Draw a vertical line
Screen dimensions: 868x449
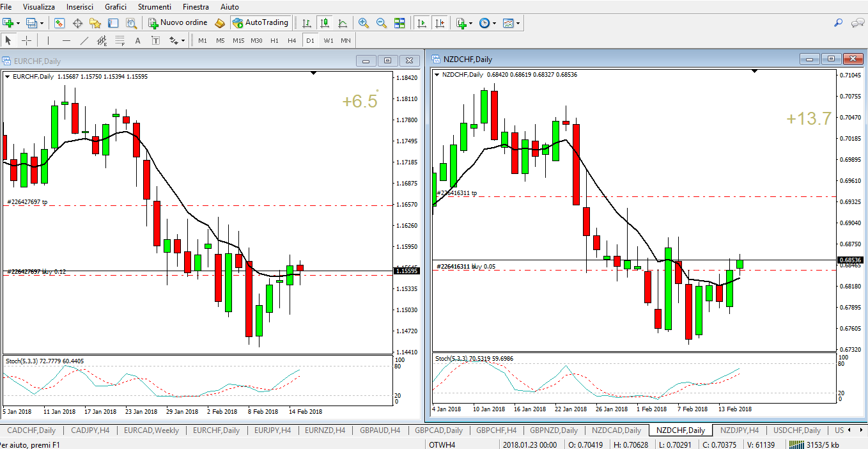point(48,40)
